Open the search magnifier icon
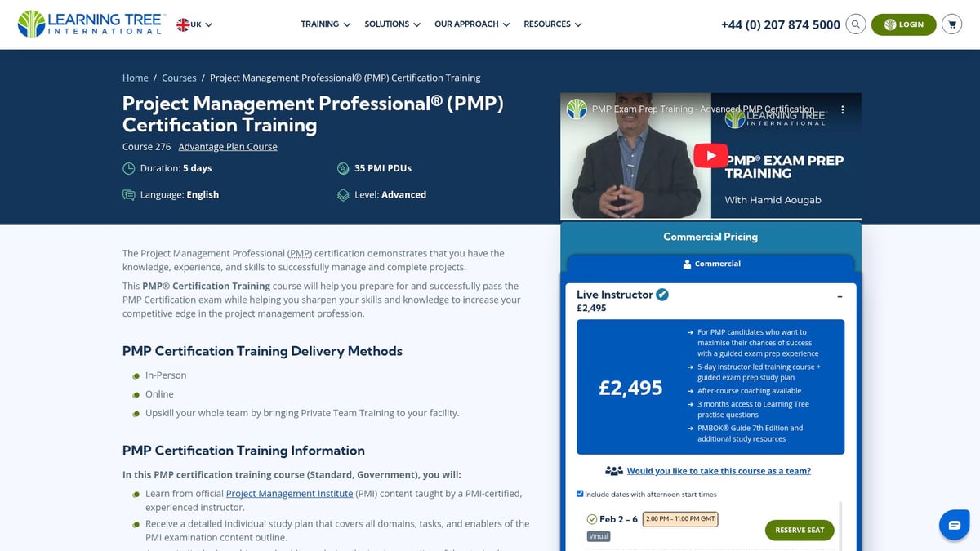This screenshot has width=980, height=551. click(x=855, y=24)
